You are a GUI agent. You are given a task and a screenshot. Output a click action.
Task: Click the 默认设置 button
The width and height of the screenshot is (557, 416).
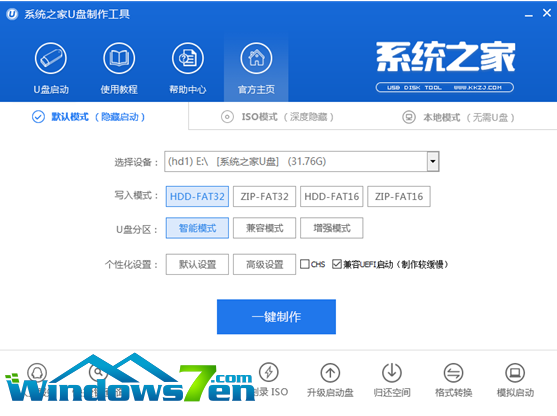click(x=197, y=264)
